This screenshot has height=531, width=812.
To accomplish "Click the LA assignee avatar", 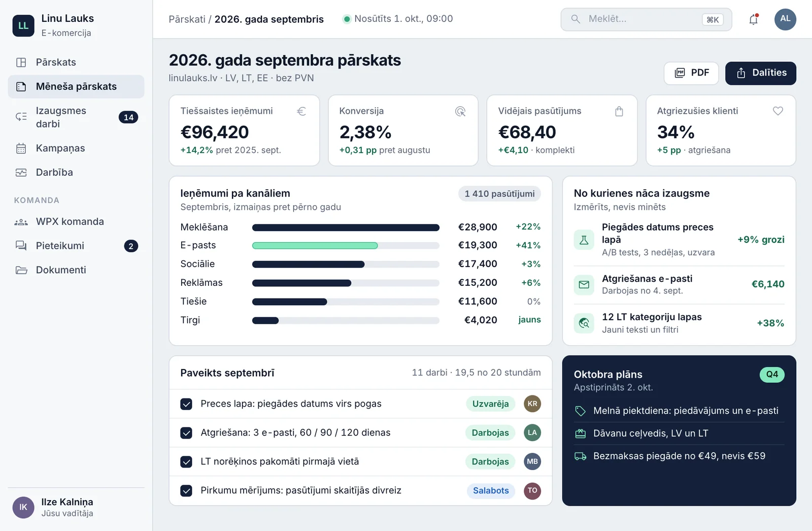I will coord(532,433).
